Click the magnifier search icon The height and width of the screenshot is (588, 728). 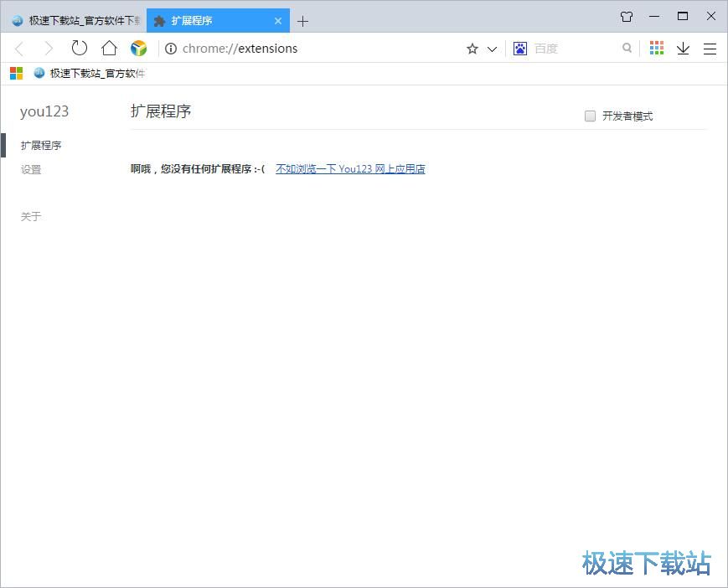tap(627, 48)
